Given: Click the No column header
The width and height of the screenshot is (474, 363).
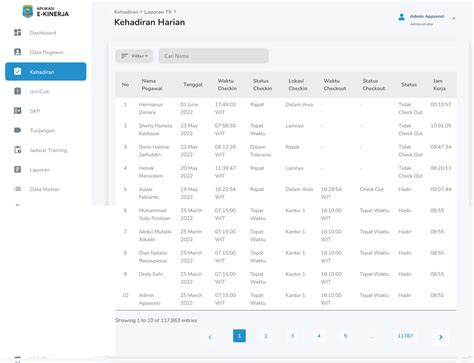Looking at the screenshot, I should tap(125, 85).
